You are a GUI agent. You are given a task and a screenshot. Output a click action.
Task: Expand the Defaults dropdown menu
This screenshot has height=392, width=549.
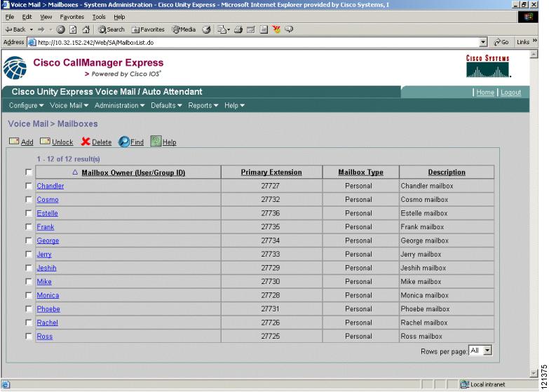(x=166, y=105)
